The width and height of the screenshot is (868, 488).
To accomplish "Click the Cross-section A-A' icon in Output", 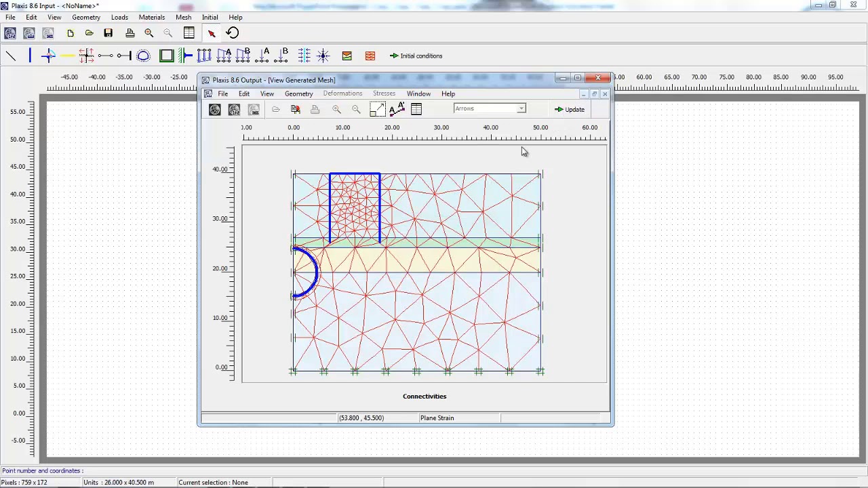I will click(397, 109).
